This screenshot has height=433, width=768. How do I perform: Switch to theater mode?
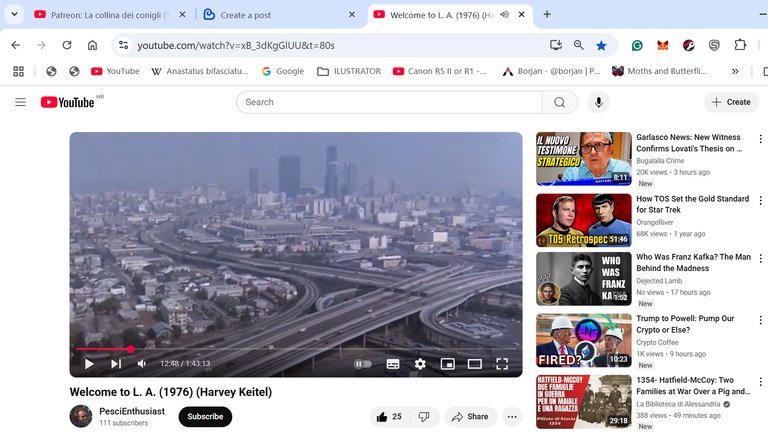[475, 363]
